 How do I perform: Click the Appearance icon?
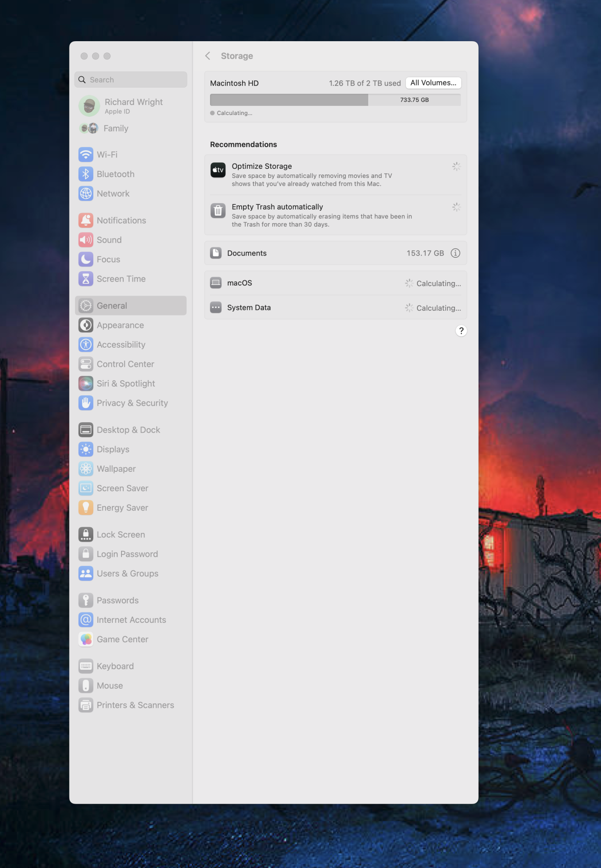click(x=86, y=325)
